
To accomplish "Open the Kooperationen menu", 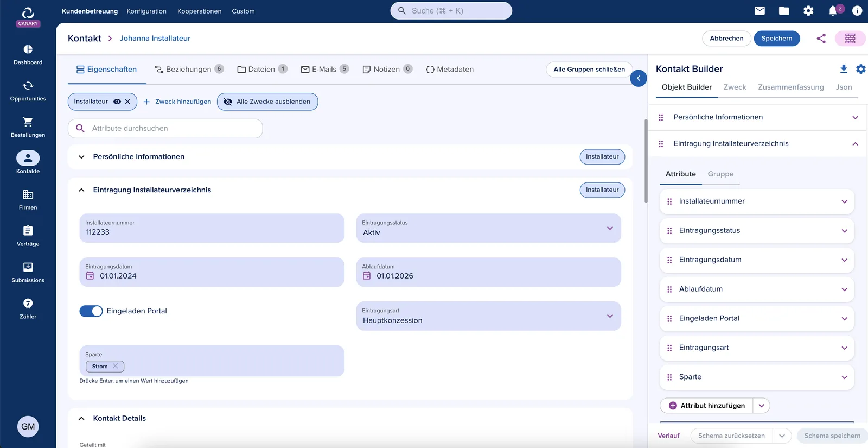I will click(x=199, y=11).
